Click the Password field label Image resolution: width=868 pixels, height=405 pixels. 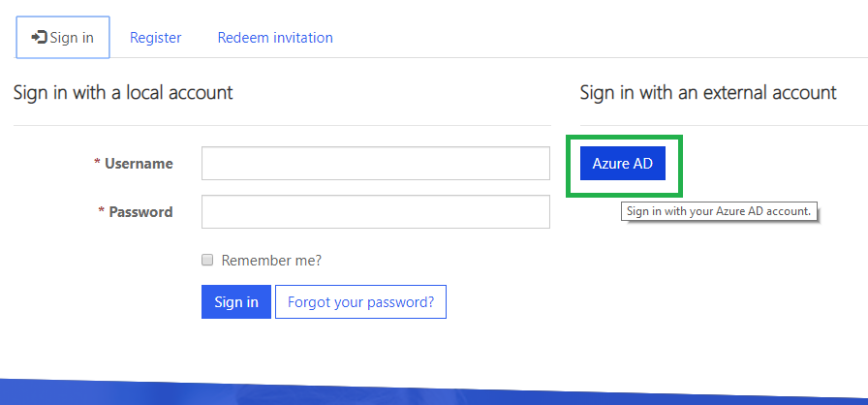click(140, 212)
